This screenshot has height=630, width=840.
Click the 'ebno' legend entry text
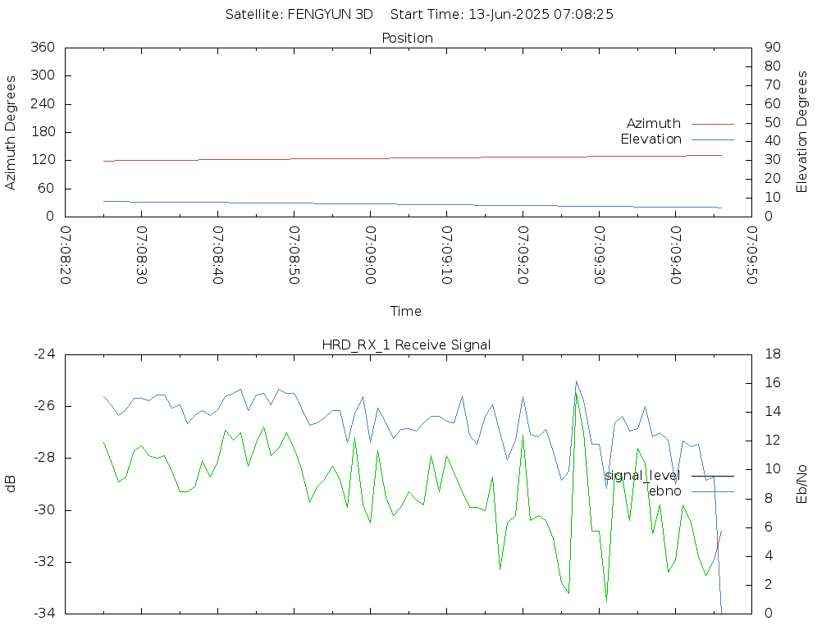(x=664, y=491)
